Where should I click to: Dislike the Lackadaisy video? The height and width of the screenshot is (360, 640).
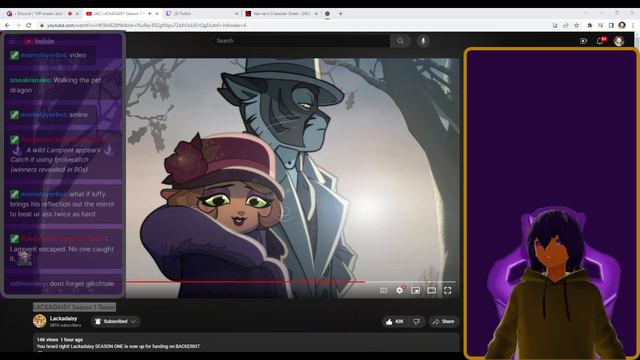[x=416, y=322]
